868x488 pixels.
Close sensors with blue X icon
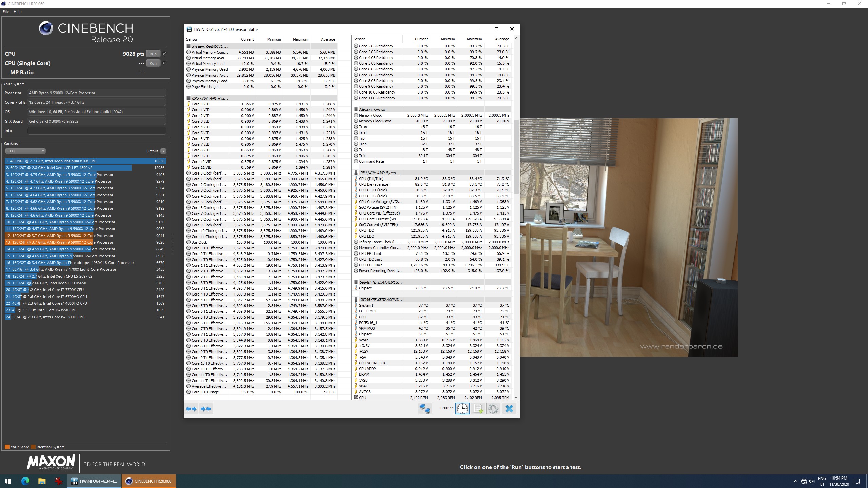tap(509, 409)
